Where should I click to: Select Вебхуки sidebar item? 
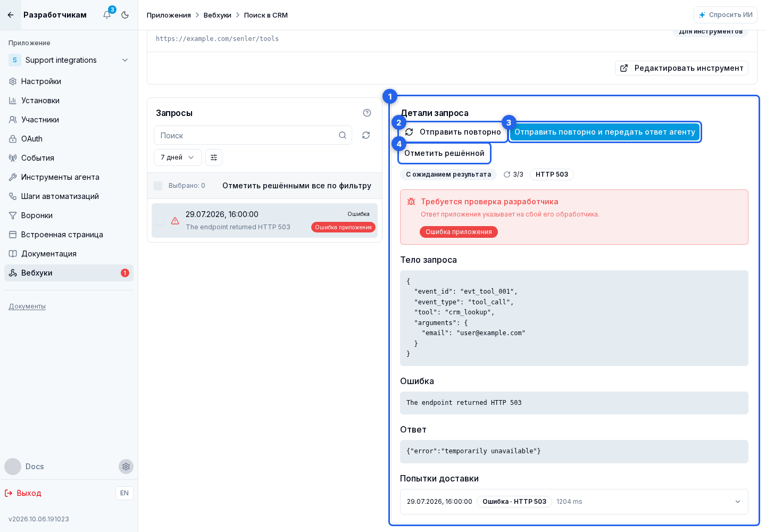click(x=69, y=273)
